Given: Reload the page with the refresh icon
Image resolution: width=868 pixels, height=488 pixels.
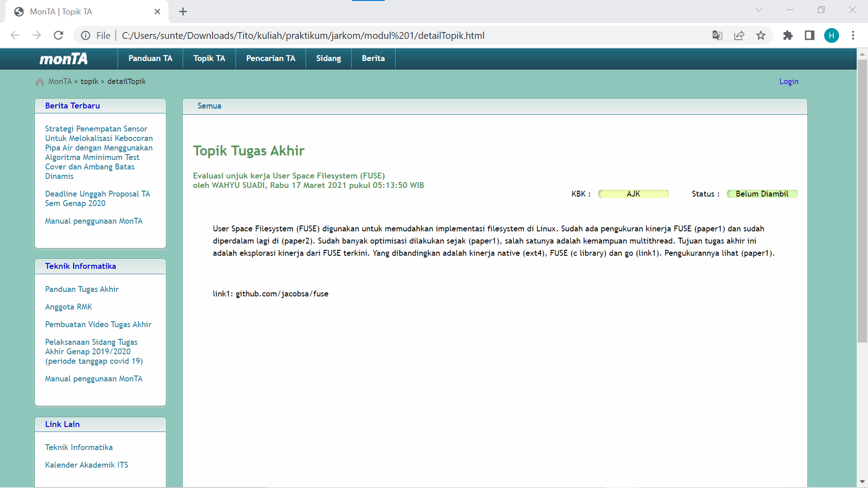Looking at the screenshot, I should pos(58,35).
